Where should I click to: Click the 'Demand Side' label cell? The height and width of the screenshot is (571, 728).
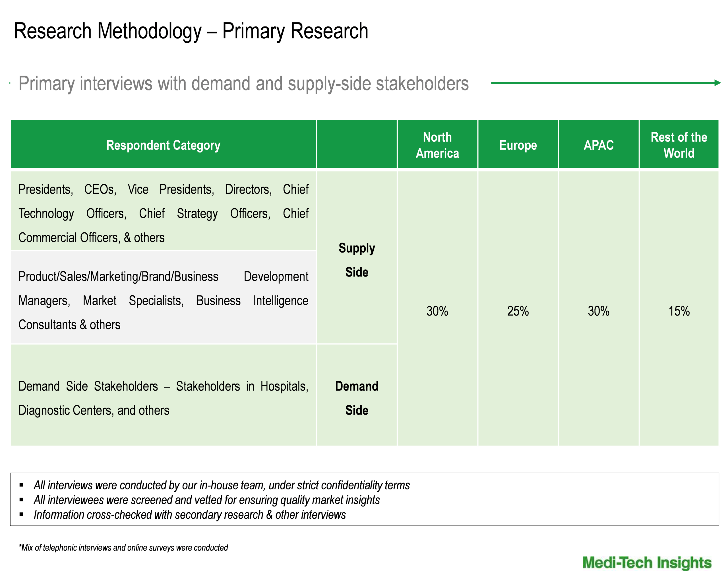click(357, 395)
